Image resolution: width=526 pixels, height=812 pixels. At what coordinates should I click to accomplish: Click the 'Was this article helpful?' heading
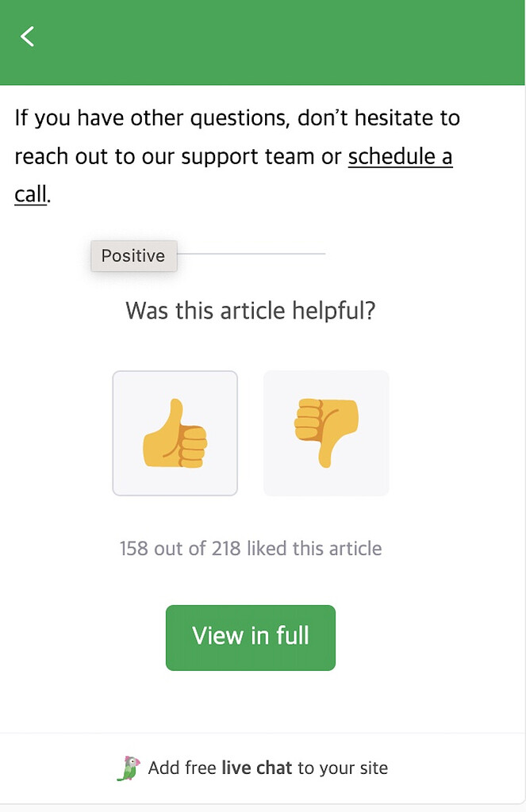(x=250, y=311)
